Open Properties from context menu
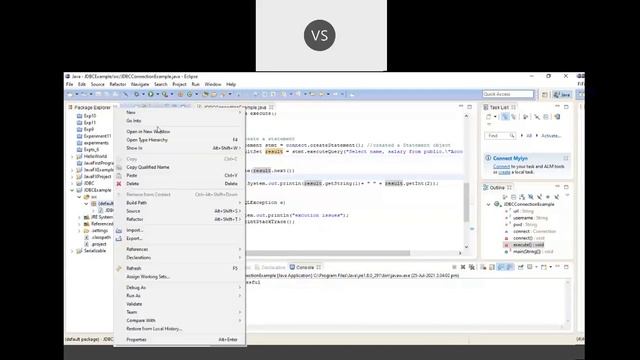The height and width of the screenshot is (360, 640). (x=180, y=339)
